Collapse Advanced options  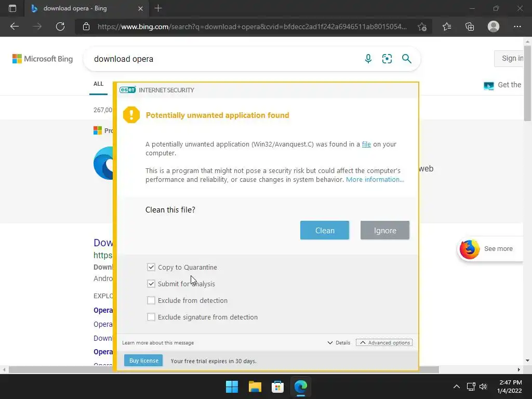[x=384, y=343]
